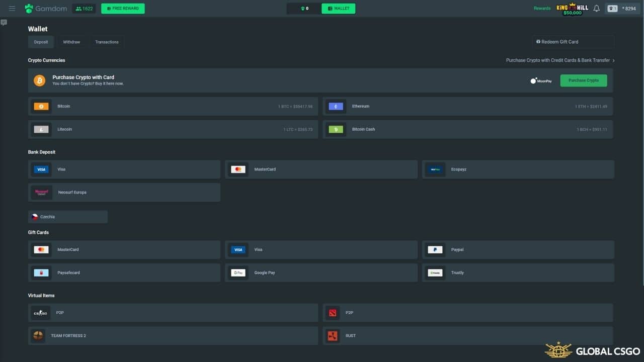Open the chat bubble icon

(4, 23)
